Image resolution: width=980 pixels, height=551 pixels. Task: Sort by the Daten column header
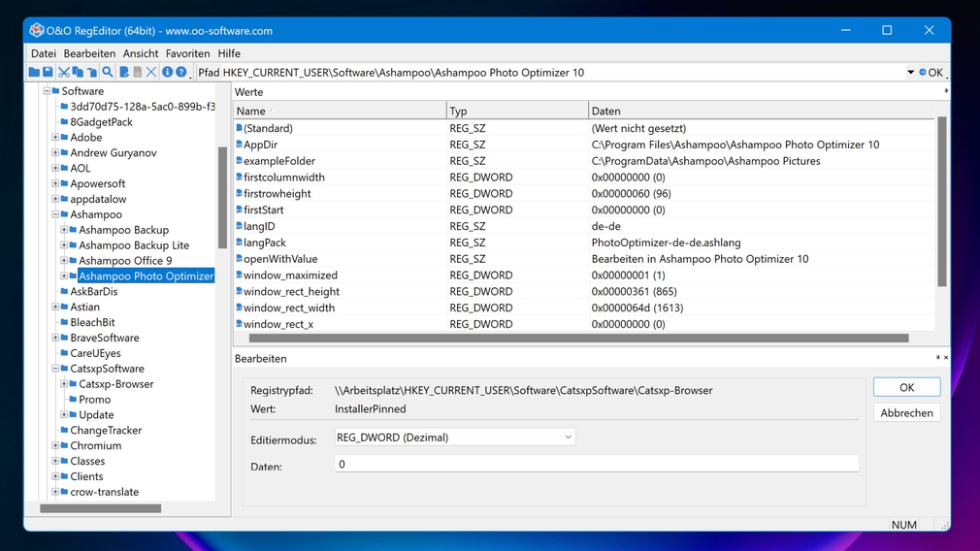click(x=762, y=112)
